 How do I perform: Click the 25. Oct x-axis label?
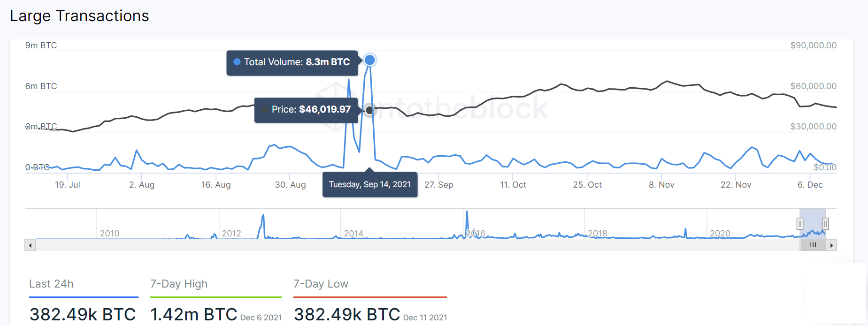[x=587, y=185]
